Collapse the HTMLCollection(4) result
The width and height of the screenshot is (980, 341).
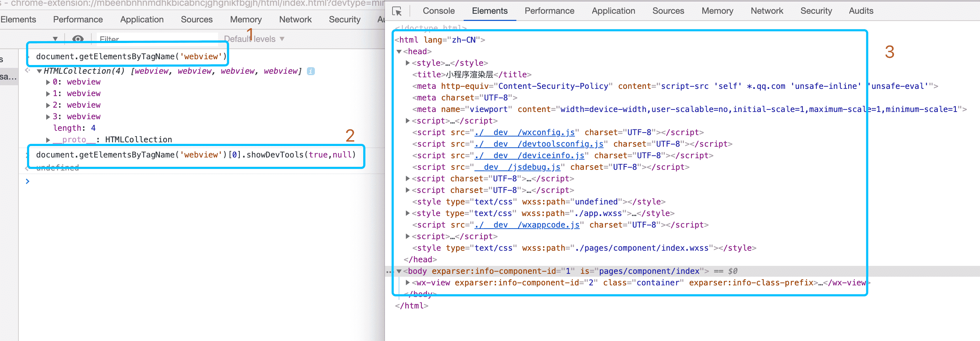pos(39,71)
